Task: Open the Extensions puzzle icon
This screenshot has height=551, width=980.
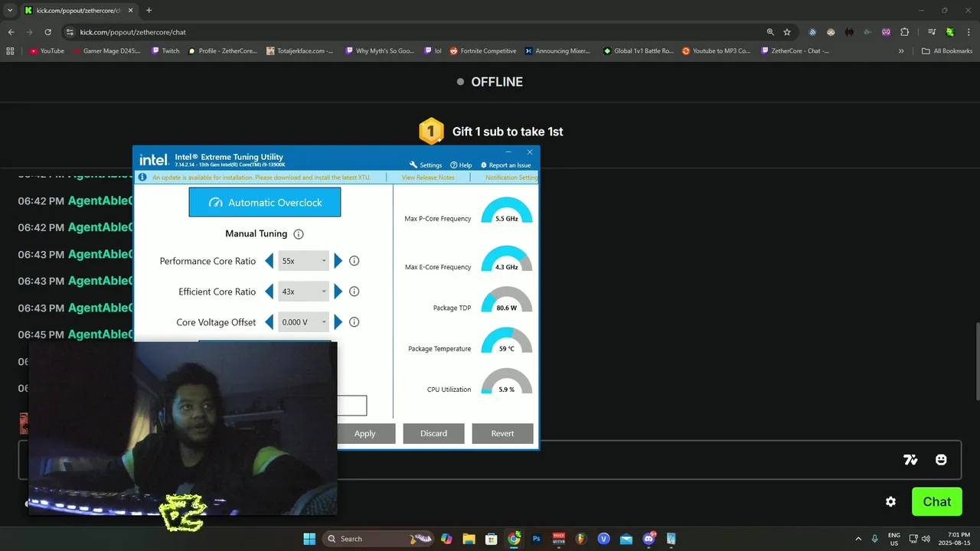Action: point(905,32)
